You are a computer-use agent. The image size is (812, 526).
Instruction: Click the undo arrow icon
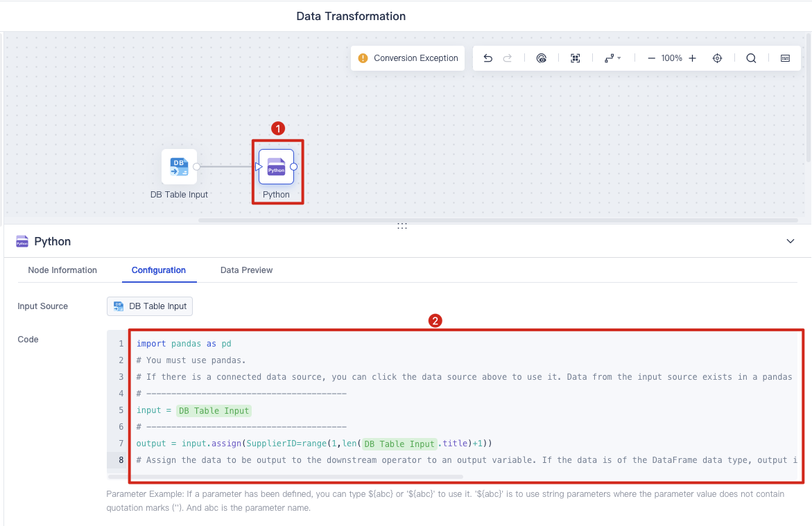487,58
